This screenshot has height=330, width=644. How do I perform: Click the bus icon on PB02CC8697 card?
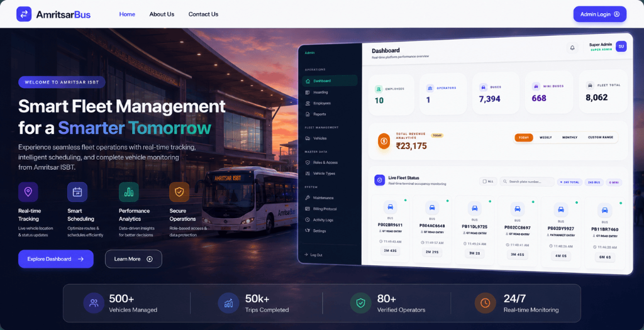point(517,209)
